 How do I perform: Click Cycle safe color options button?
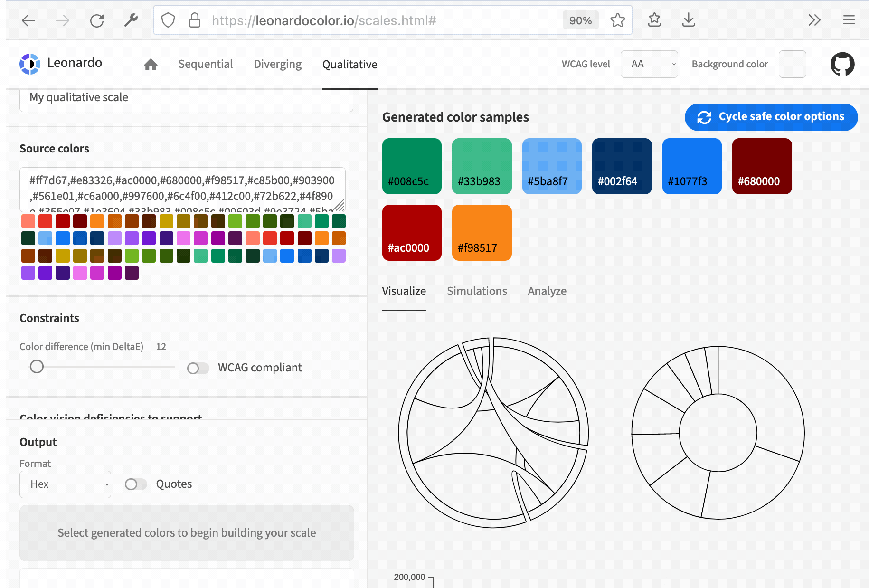pos(771,117)
